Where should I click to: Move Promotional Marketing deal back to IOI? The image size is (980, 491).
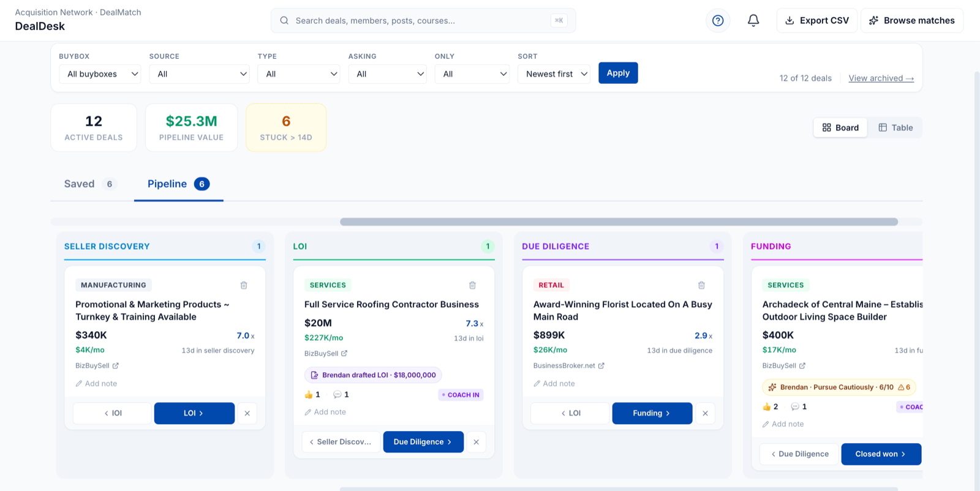click(x=112, y=413)
